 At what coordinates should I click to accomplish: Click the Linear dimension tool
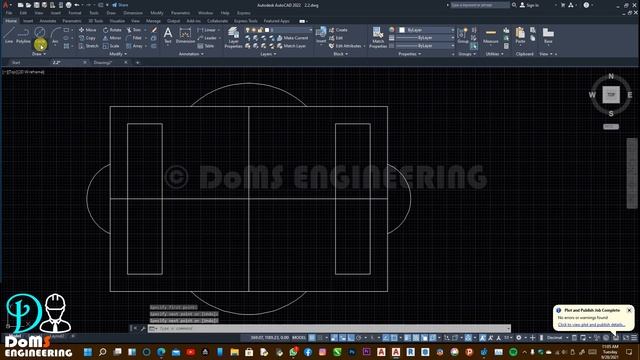point(207,30)
